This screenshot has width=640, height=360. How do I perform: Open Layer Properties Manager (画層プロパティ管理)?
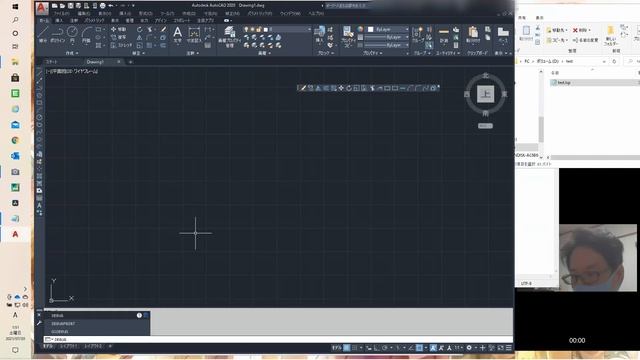click(x=229, y=37)
